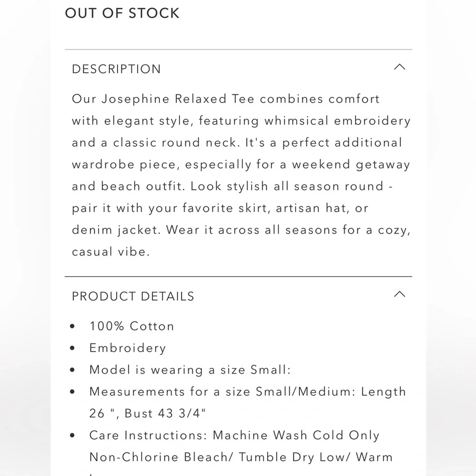476x476 pixels.
Task: Click the DESCRIPTION section heading
Action: tap(116, 69)
